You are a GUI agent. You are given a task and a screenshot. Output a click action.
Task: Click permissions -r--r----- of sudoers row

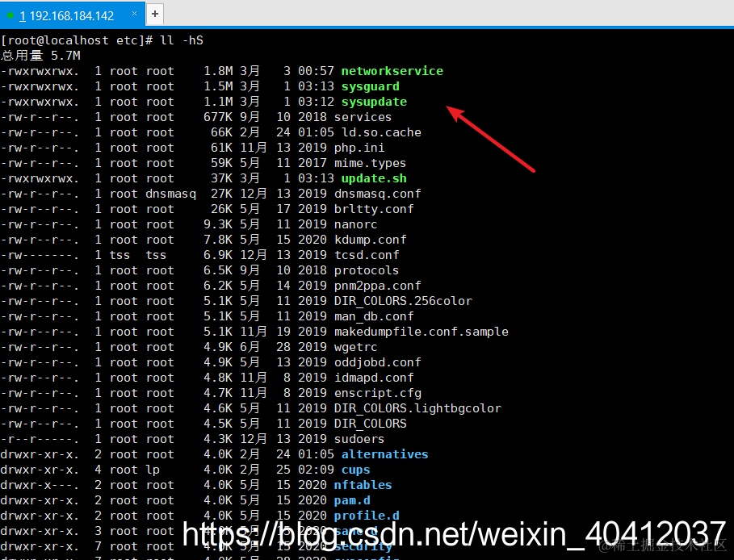pyautogui.click(x=40, y=439)
